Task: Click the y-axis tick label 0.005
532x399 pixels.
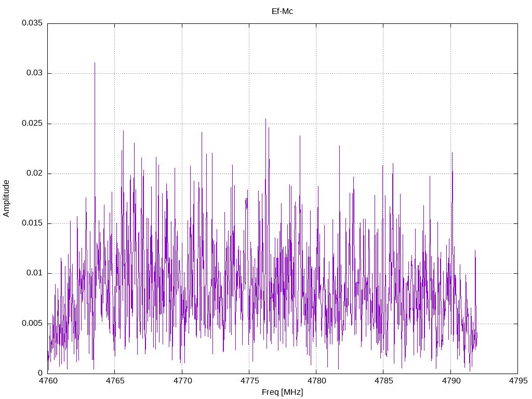Action: (32, 323)
